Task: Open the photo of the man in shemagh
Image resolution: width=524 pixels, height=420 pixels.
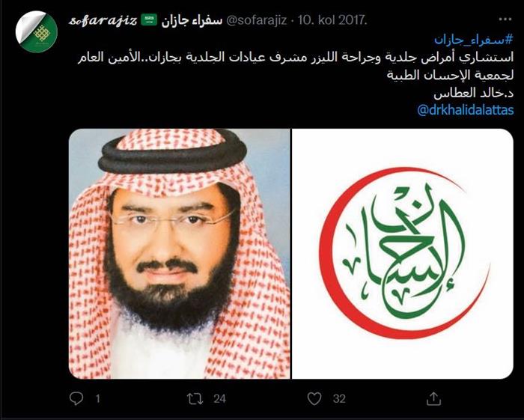Action: (180, 254)
